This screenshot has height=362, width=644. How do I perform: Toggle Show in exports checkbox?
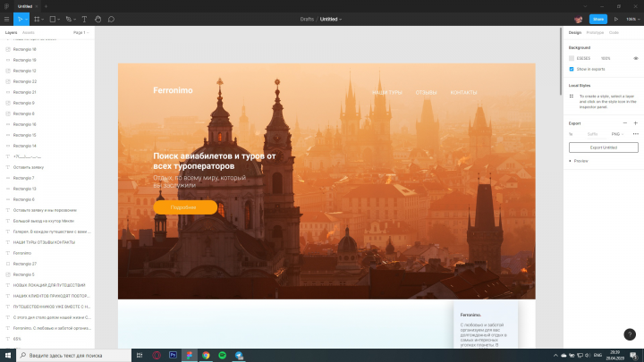pyautogui.click(x=572, y=69)
